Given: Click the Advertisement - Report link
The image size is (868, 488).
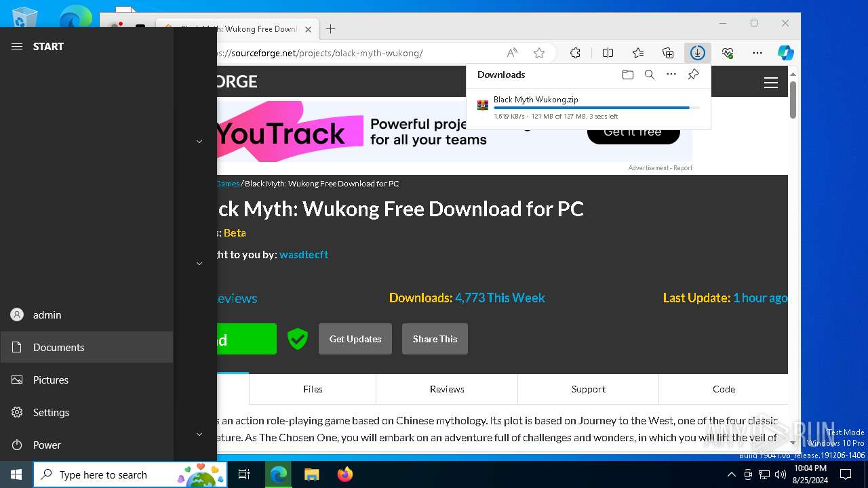Looking at the screenshot, I should (660, 168).
